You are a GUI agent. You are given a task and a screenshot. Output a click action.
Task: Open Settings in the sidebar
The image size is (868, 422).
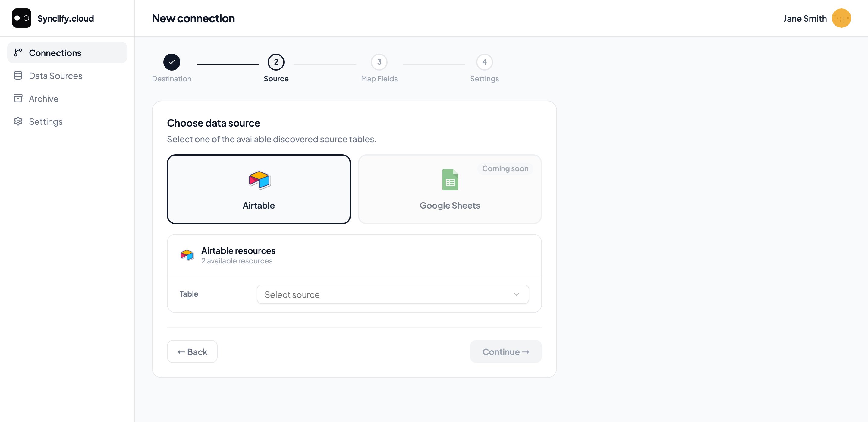pos(67,121)
